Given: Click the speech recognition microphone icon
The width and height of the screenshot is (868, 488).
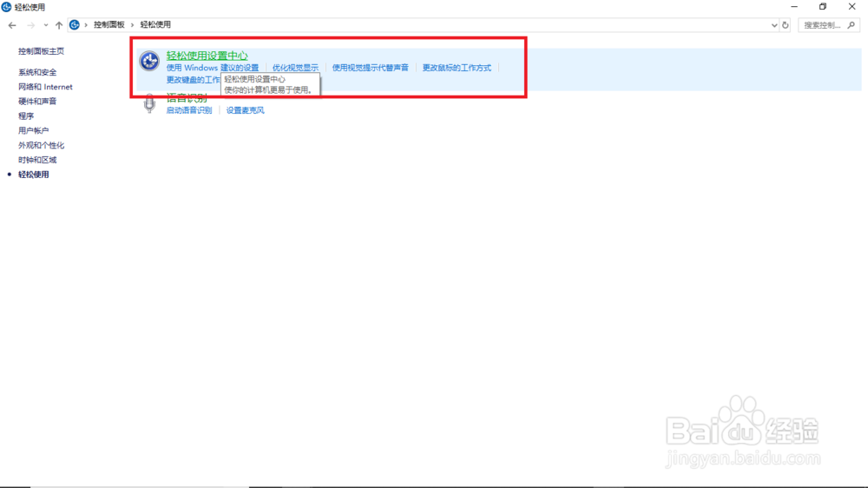Looking at the screenshot, I should click(x=149, y=103).
